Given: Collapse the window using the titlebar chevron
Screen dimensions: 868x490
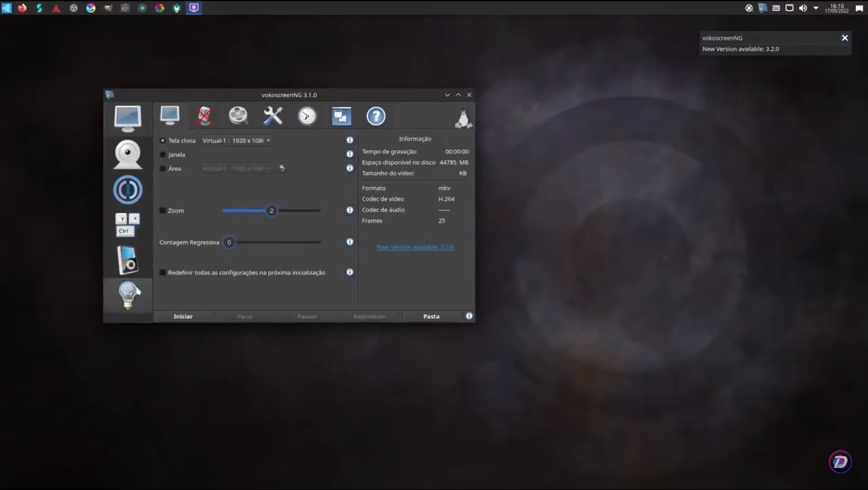Looking at the screenshot, I should 447,94.
